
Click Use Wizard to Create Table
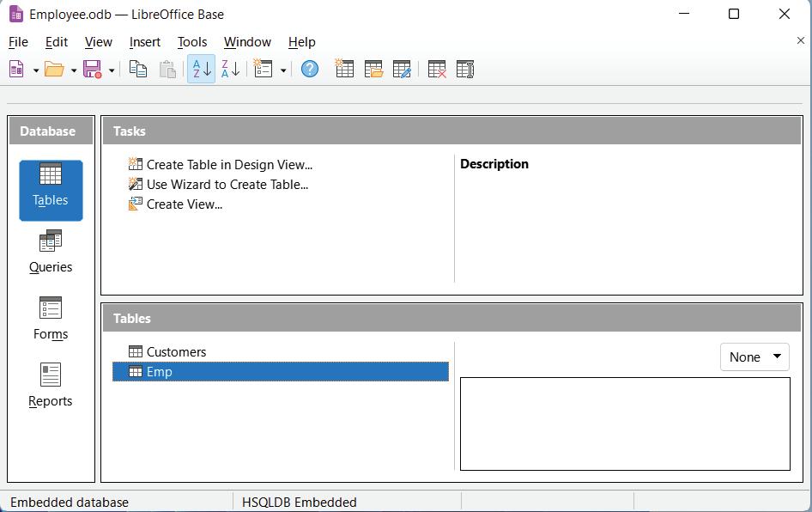[x=219, y=185]
